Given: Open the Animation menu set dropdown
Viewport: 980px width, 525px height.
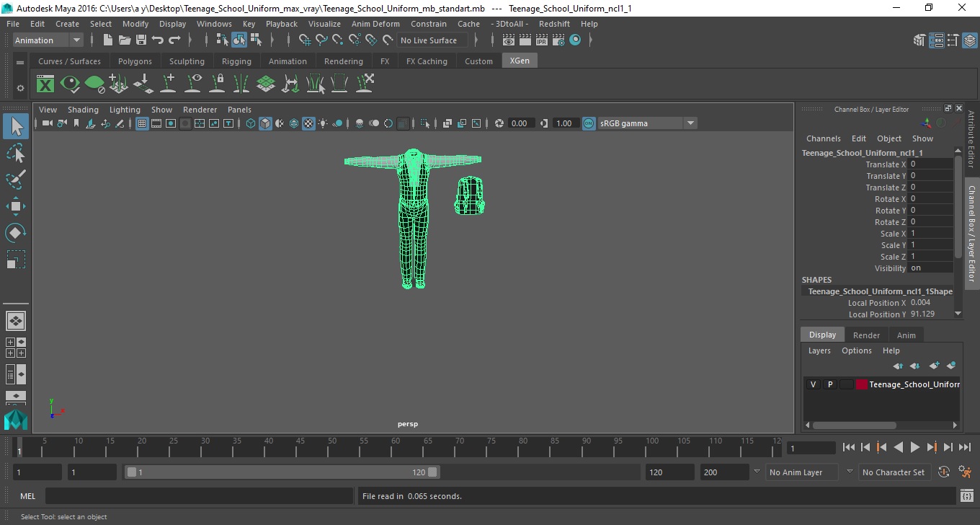Looking at the screenshot, I should coord(48,40).
